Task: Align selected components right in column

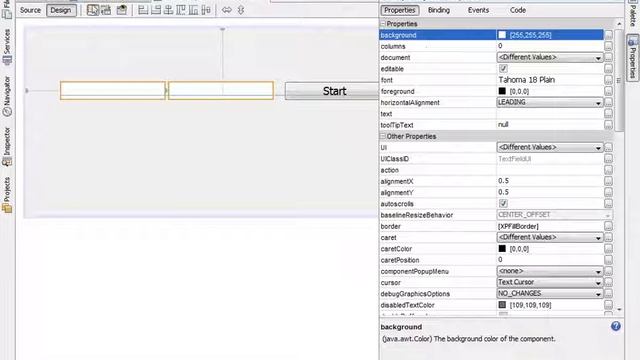Action: pos(156,10)
